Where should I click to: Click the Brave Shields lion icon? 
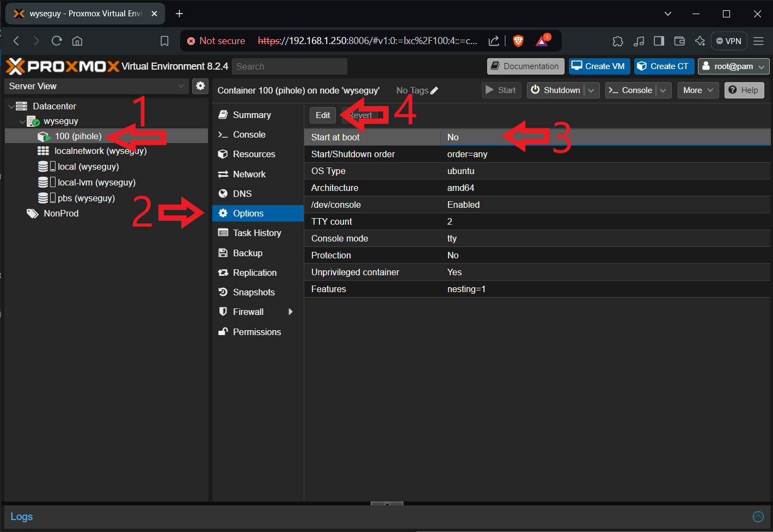point(518,41)
